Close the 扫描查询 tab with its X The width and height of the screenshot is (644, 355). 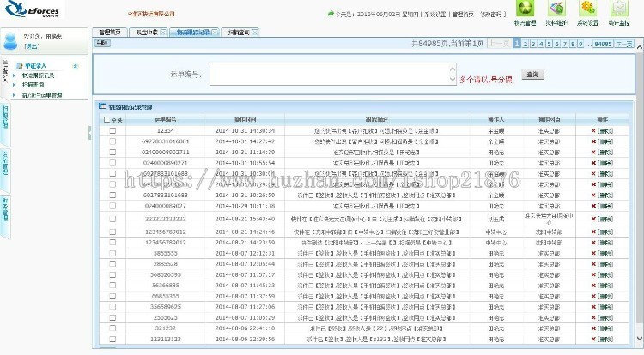pyautogui.click(x=255, y=32)
